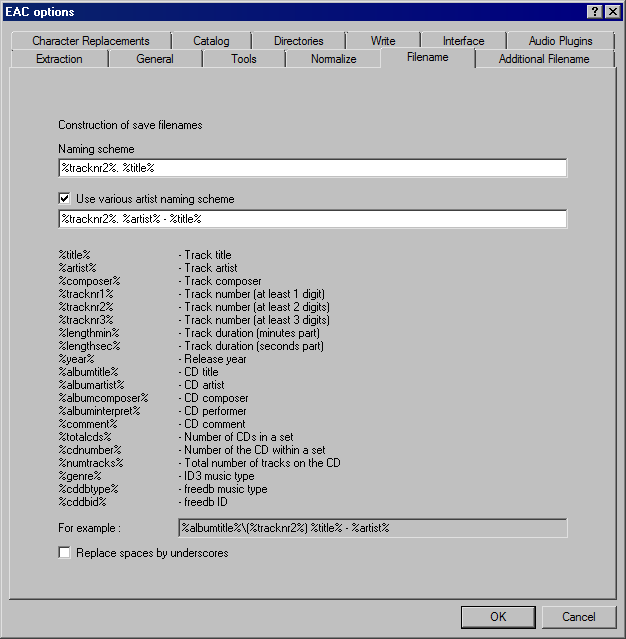Click Number of CDs in a set
The image size is (626, 639).
236,437
